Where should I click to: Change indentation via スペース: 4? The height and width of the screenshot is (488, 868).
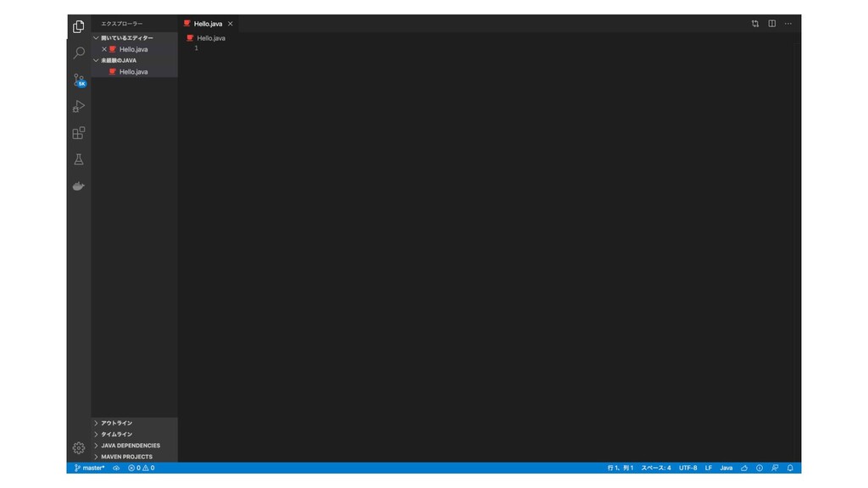click(656, 468)
